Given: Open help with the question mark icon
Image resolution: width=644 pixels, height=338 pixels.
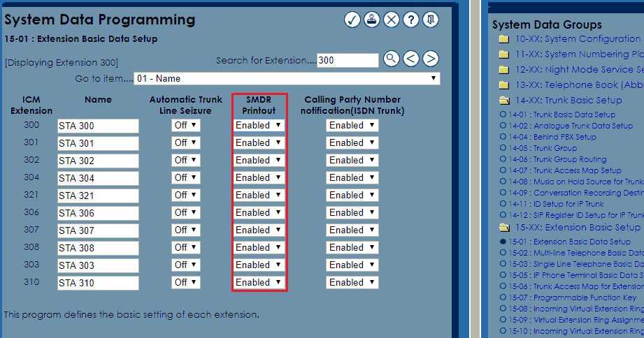Looking at the screenshot, I should (411, 20).
